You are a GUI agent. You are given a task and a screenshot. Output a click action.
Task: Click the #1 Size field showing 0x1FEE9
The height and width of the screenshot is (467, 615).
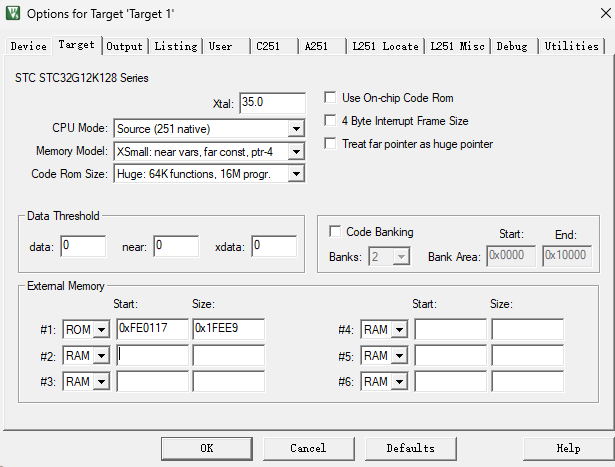[x=228, y=329]
